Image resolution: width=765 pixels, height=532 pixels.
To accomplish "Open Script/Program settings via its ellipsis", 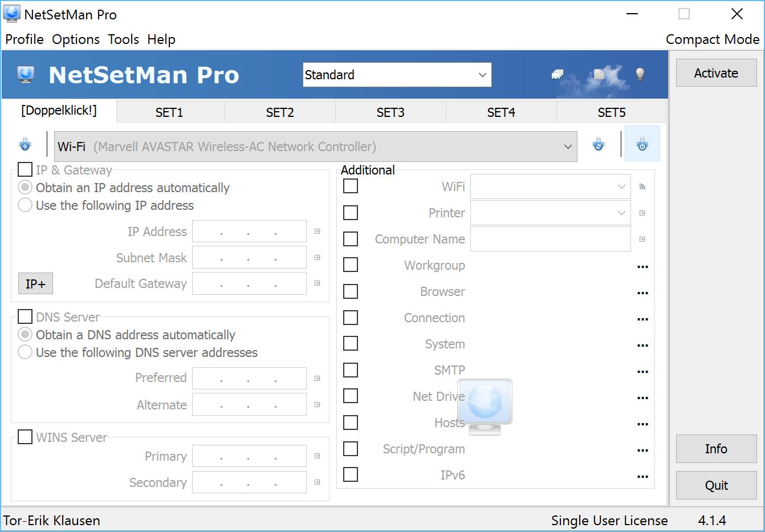I will tap(643, 450).
